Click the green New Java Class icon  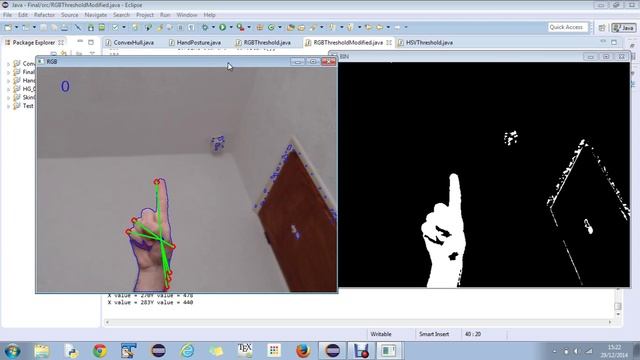[271, 27]
